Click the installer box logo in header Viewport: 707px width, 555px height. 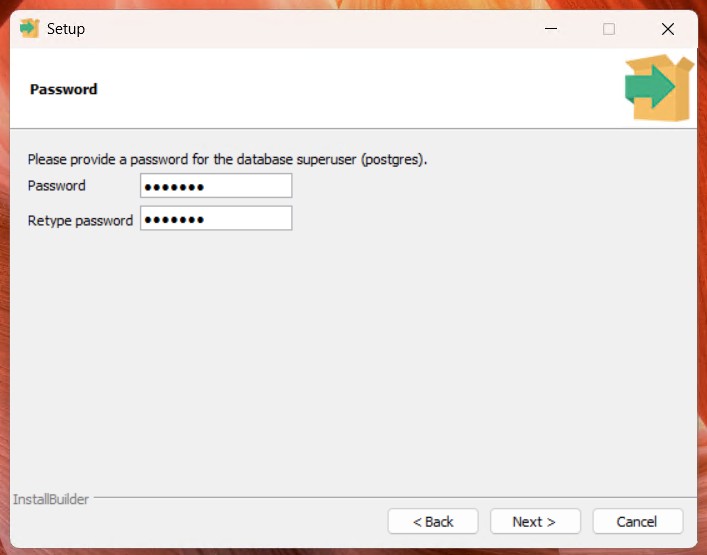point(659,87)
